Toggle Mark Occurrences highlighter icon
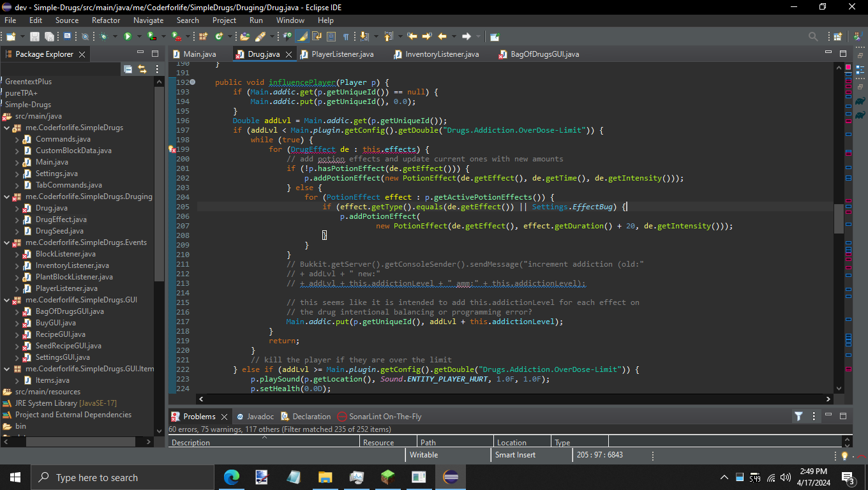Image resolution: width=868 pixels, height=490 pixels. pos(301,37)
